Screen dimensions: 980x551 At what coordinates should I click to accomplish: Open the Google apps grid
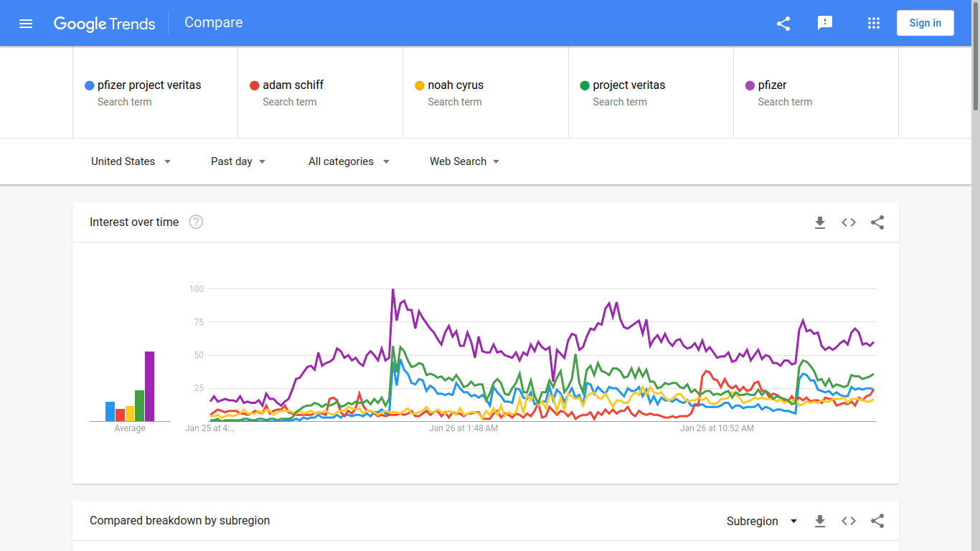pyautogui.click(x=874, y=24)
